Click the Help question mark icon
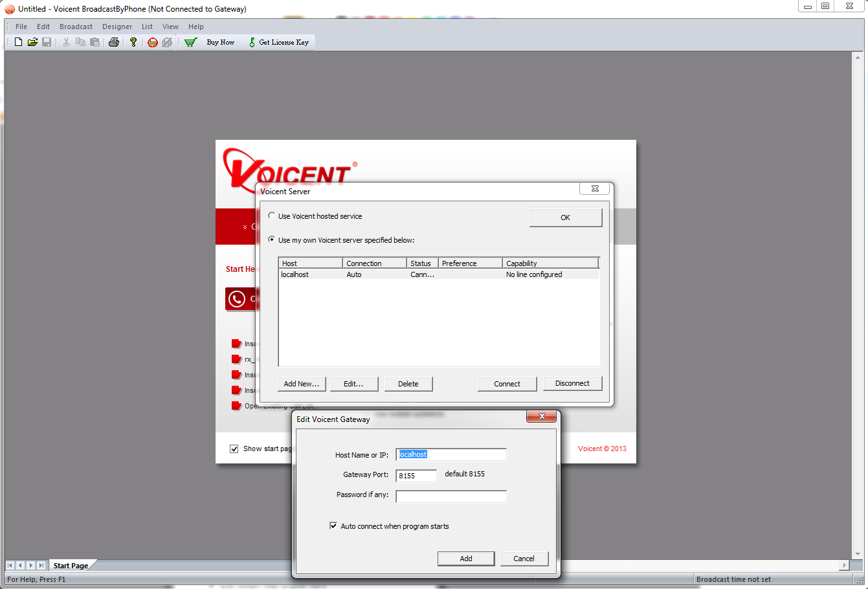This screenshot has height=589, width=868. point(133,42)
